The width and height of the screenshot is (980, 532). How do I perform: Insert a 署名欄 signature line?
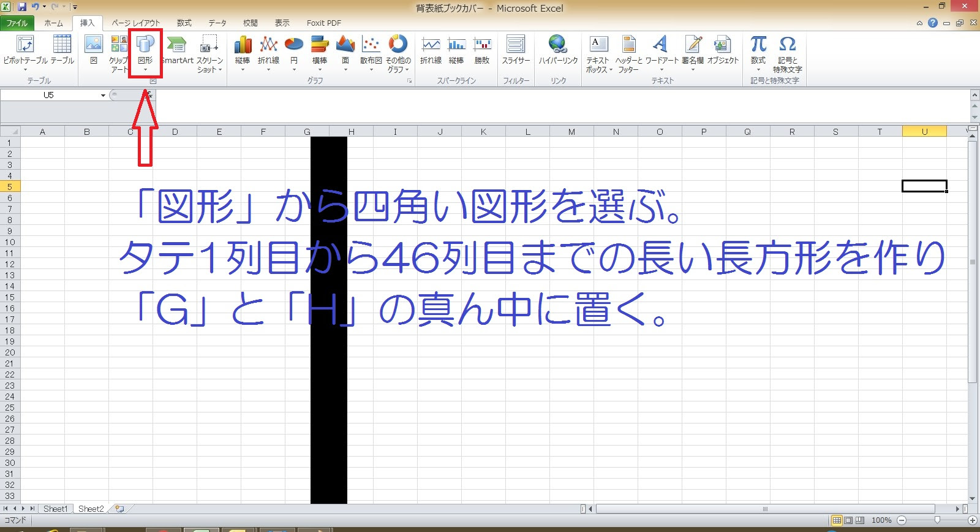693,53
